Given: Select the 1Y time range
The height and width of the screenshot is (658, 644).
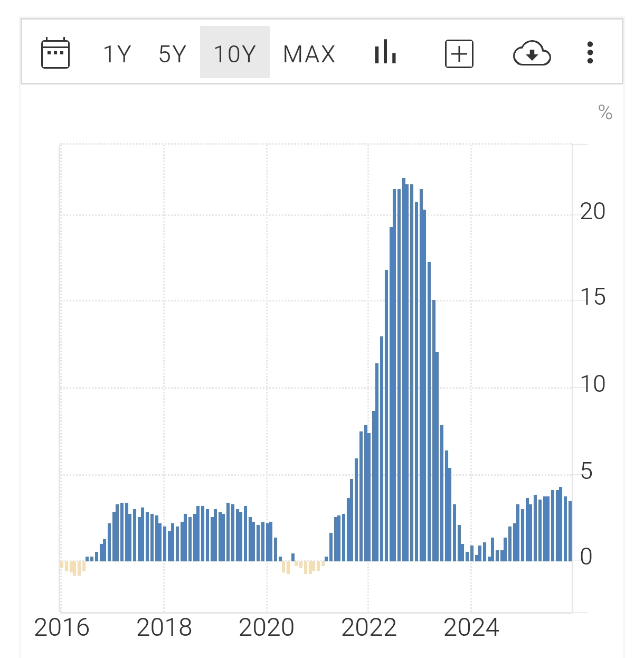Looking at the screenshot, I should coord(117,54).
